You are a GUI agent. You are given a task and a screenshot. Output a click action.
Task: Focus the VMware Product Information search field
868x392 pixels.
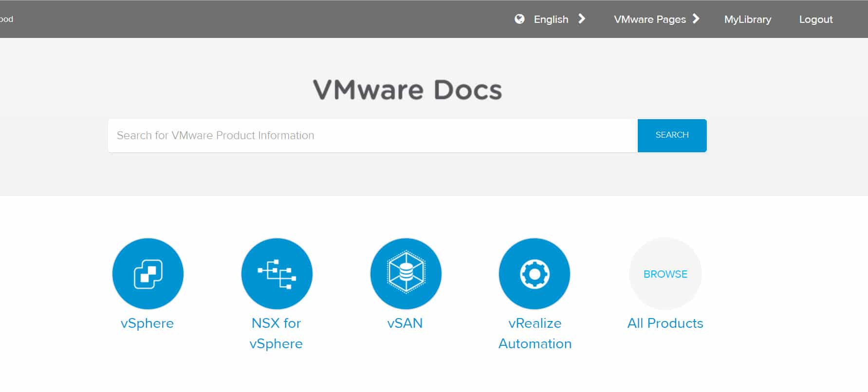click(373, 135)
